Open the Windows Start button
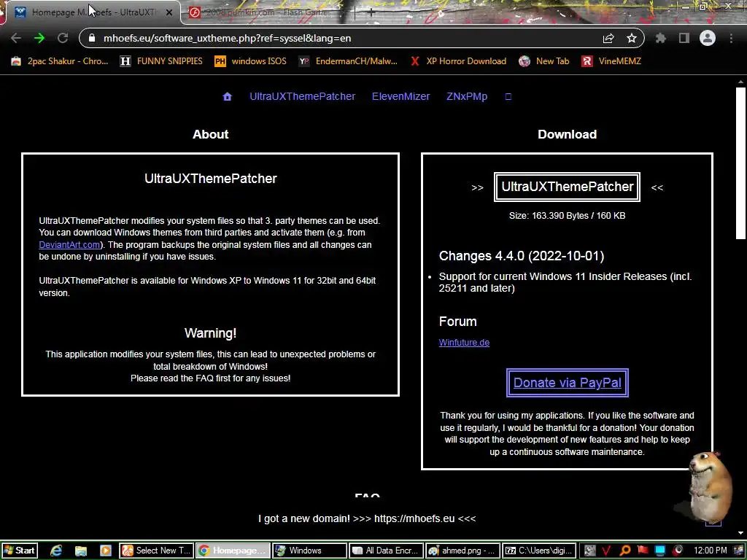This screenshot has width=747, height=560. [x=20, y=551]
